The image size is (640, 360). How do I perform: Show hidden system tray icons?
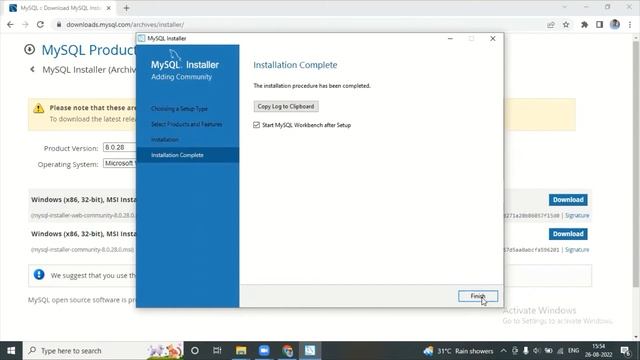click(503, 351)
